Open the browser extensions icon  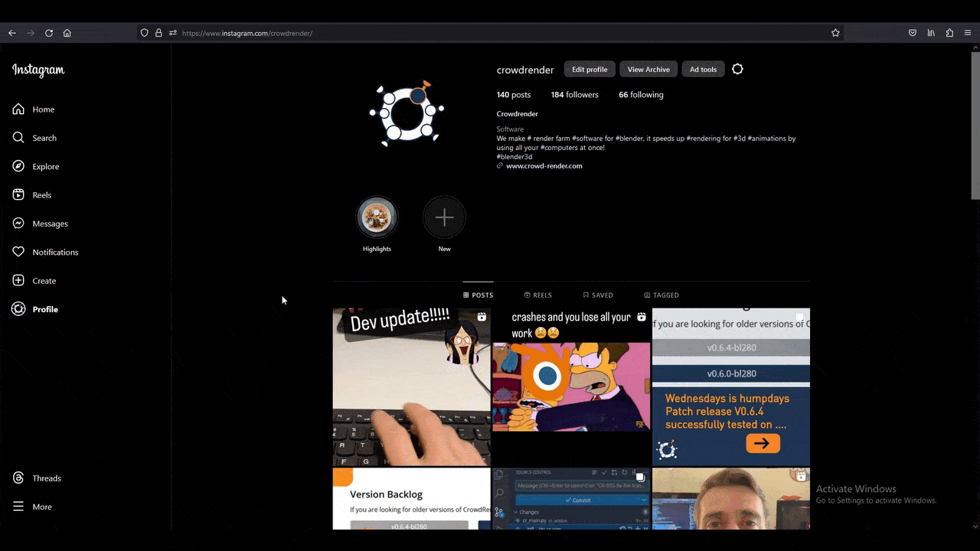pyautogui.click(x=949, y=33)
